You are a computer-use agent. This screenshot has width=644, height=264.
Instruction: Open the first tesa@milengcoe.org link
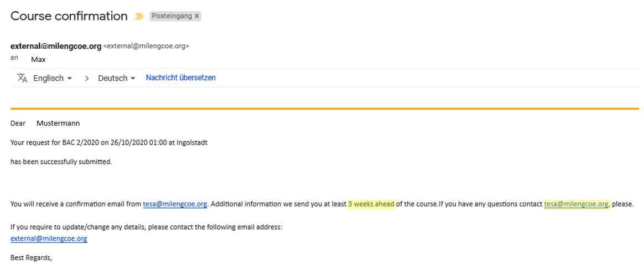coord(175,204)
